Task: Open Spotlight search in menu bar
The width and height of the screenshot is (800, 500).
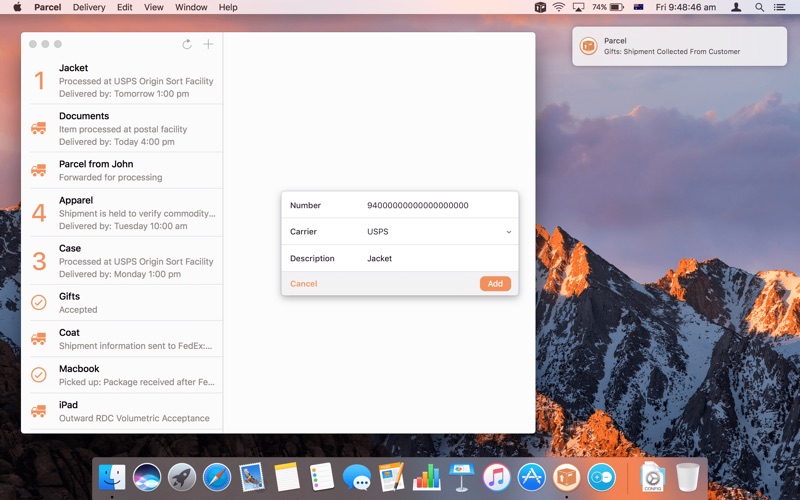Action: (x=759, y=7)
